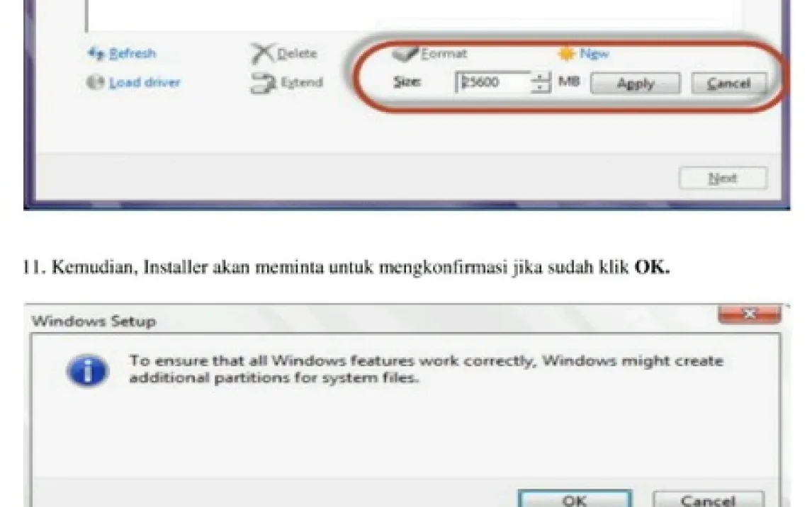Screen dimensions: 812x507
Task: Focus the Size field showing 25600
Action: (491, 82)
